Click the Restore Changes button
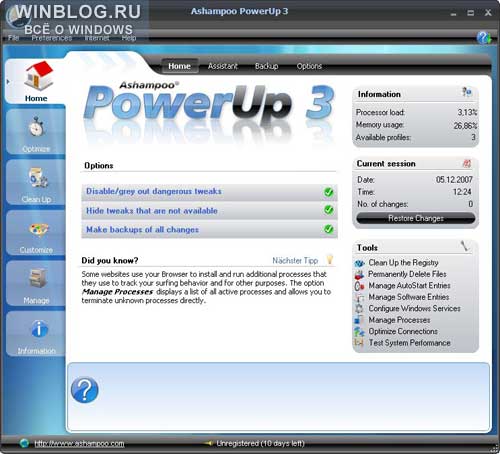The height and width of the screenshot is (454, 500). pyautogui.click(x=416, y=218)
